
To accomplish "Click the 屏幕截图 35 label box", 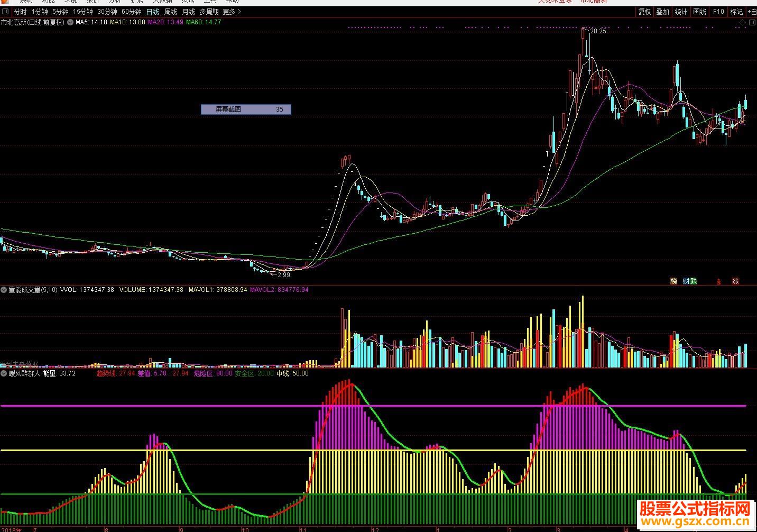I will pos(246,109).
